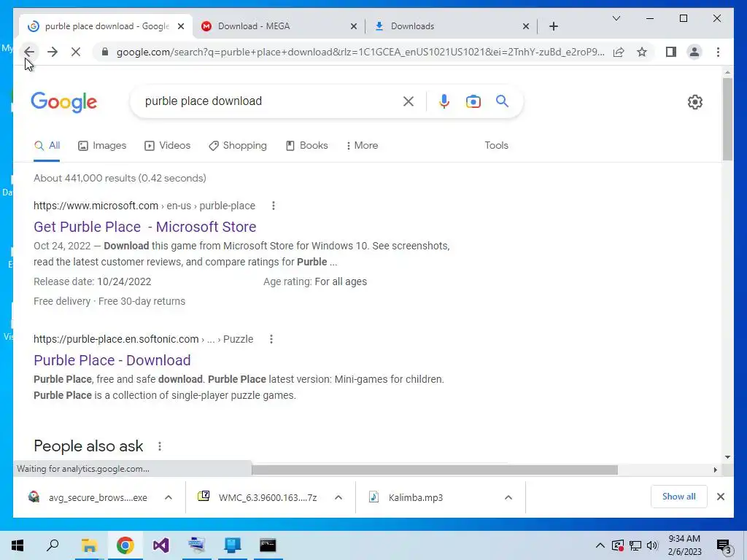Stop loading the page
The width and height of the screenshot is (747, 560).
click(76, 52)
